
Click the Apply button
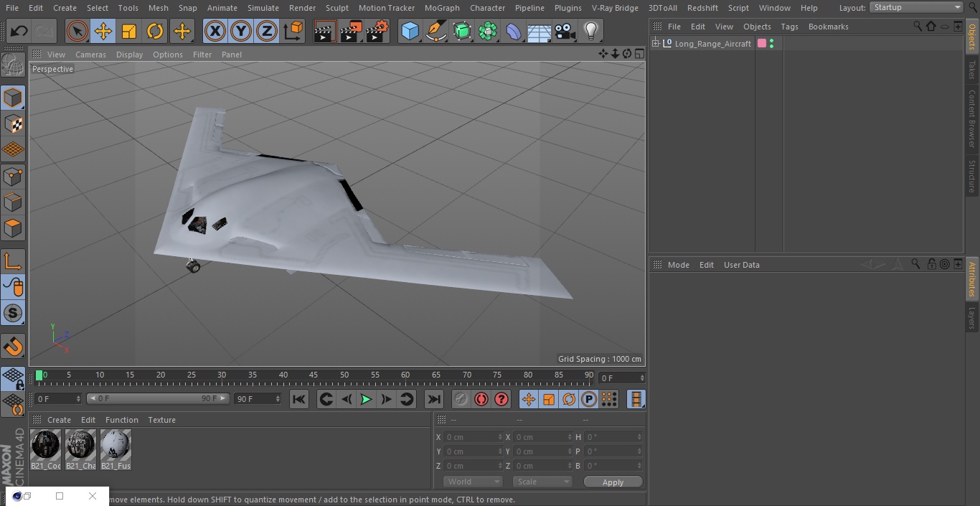tap(613, 482)
